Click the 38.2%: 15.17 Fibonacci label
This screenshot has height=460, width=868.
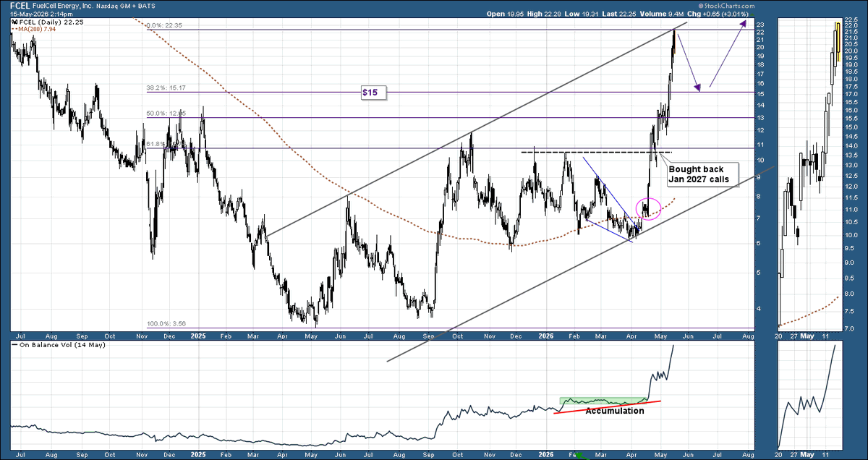tap(168, 88)
